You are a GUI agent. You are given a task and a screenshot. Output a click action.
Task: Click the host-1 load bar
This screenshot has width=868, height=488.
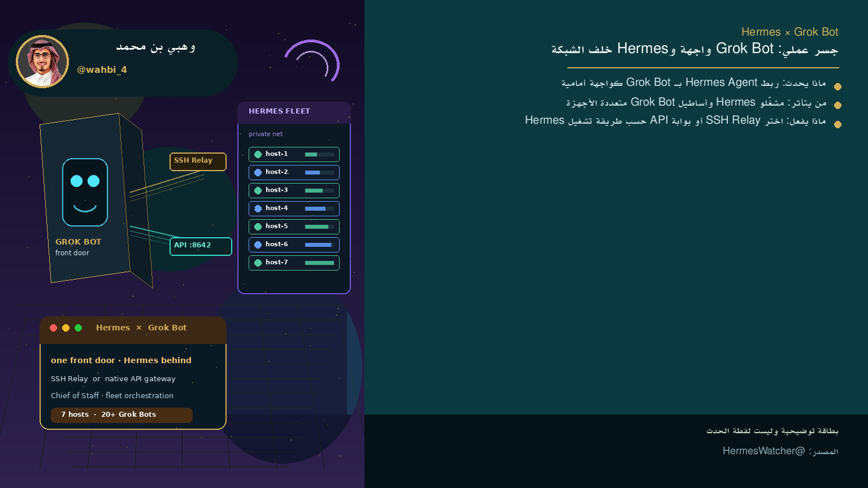[319, 154]
